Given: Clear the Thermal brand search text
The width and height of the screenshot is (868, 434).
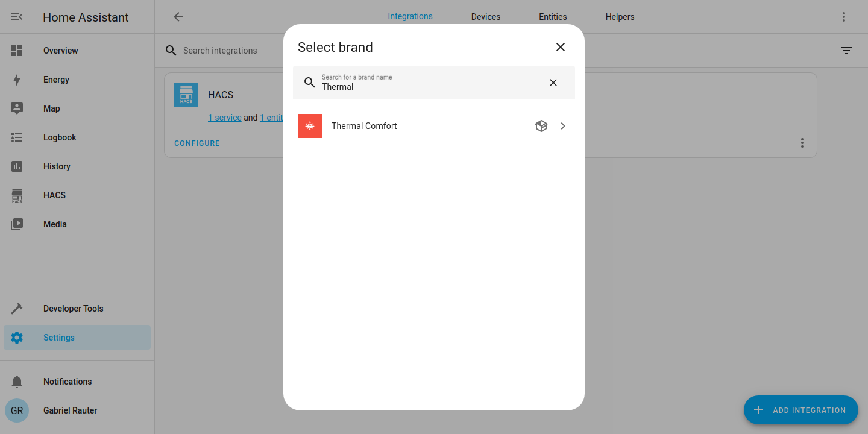Looking at the screenshot, I should point(553,83).
